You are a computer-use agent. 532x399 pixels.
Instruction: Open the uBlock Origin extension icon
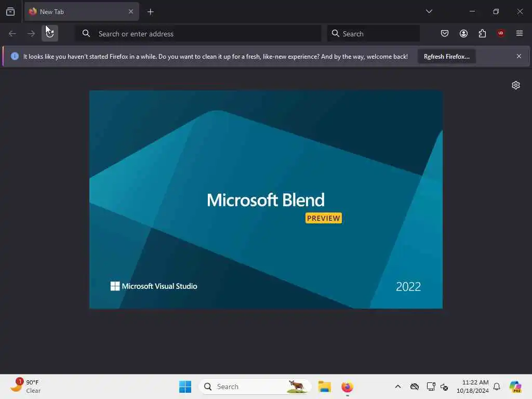501,33
